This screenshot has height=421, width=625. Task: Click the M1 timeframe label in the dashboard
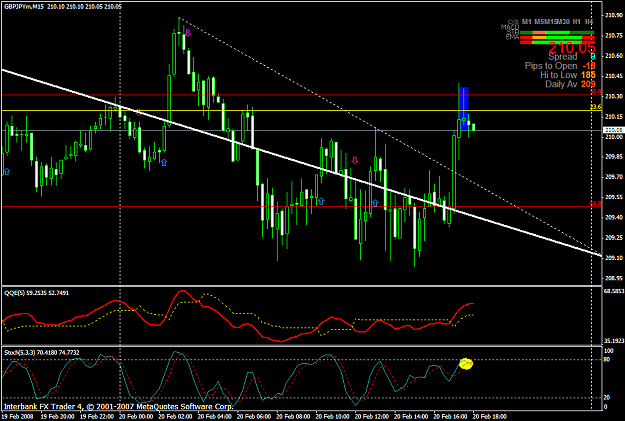[527, 22]
